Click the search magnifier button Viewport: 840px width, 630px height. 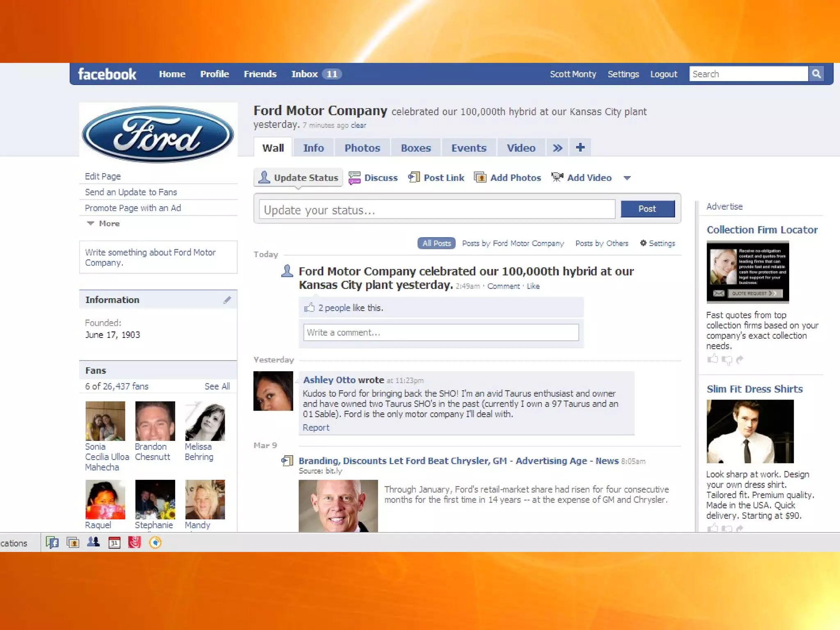816,74
